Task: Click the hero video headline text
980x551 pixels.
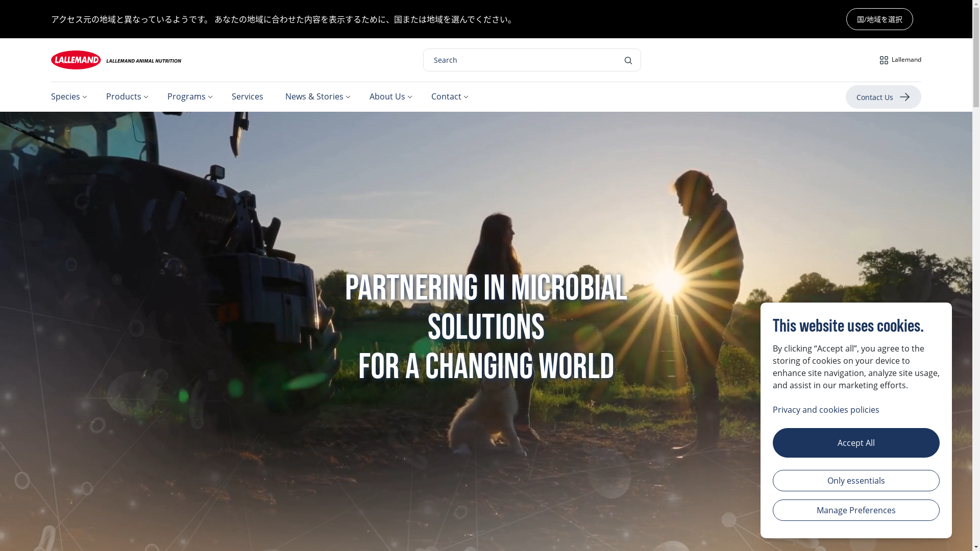Action: pos(485,327)
